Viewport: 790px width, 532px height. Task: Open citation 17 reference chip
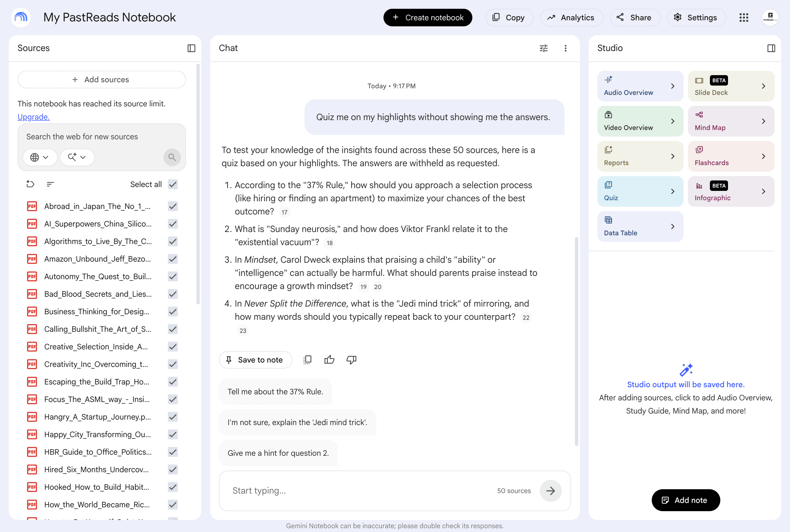tap(284, 212)
